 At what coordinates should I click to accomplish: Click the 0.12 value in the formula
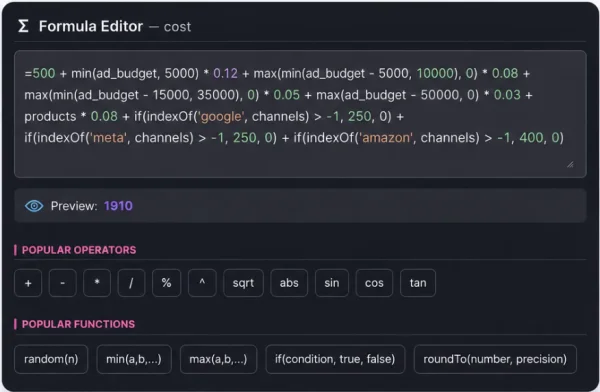click(x=225, y=73)
